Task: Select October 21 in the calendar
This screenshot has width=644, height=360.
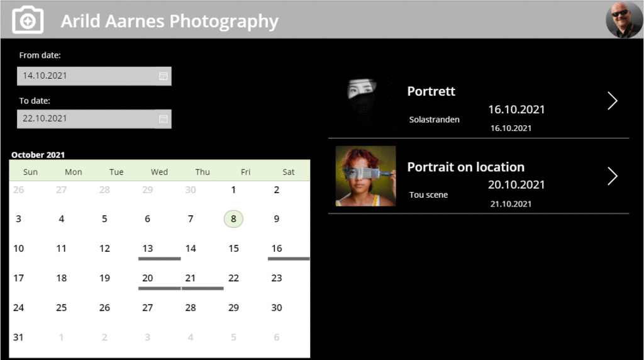Action: (x=190, y=278)
